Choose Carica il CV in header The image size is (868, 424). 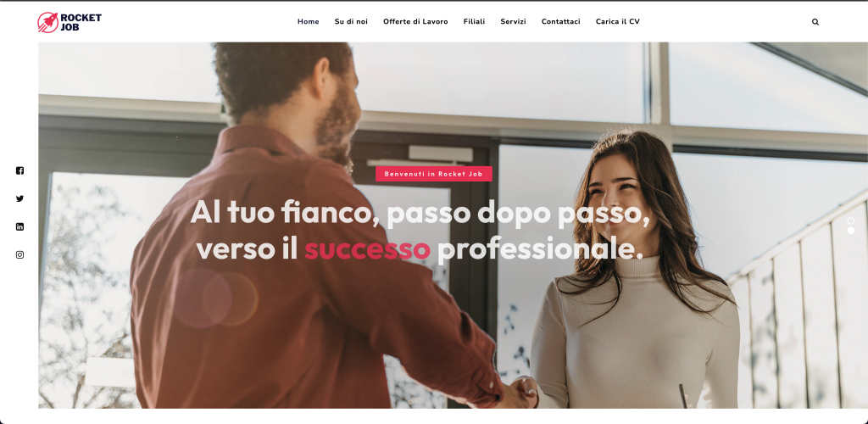(x=618, y=21)
